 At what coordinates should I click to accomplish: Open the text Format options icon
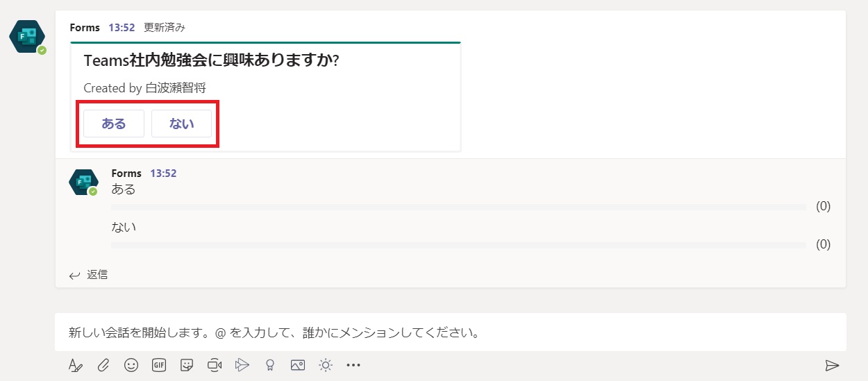[x=76, y=365]
